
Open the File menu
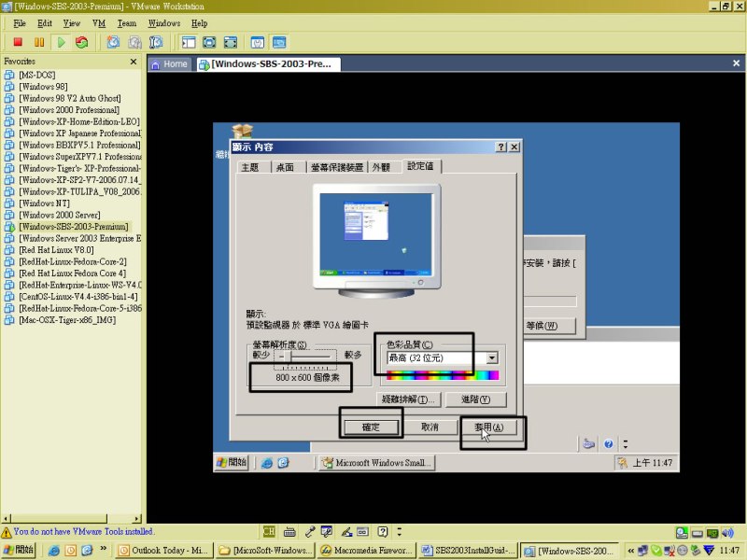tap(20, 23)
